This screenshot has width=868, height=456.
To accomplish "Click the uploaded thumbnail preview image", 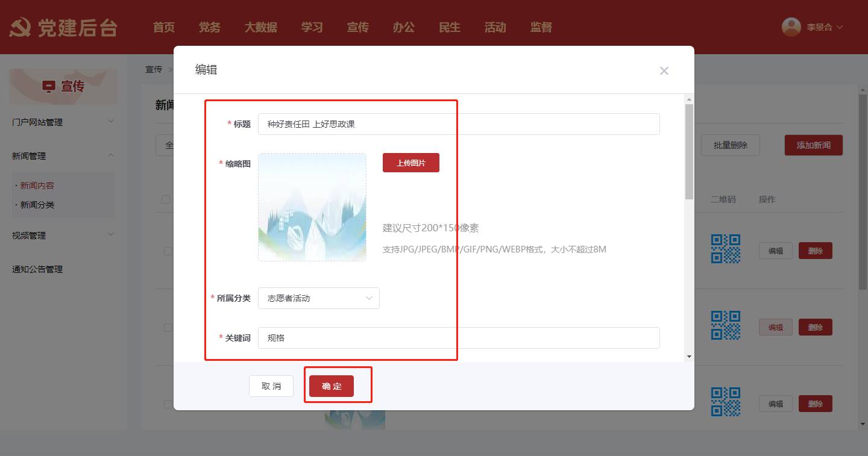I will click(312, 207).
